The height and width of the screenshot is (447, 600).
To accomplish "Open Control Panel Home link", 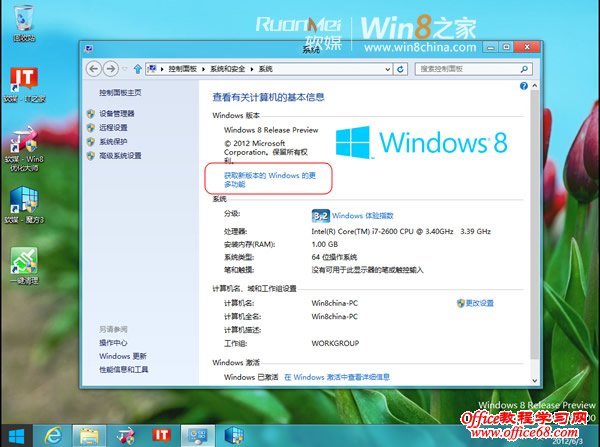I will (120, 93).
